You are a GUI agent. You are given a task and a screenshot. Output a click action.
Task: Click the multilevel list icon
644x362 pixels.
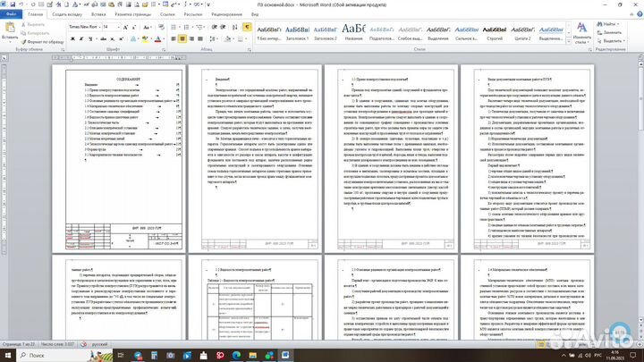[x=201, y=27]
